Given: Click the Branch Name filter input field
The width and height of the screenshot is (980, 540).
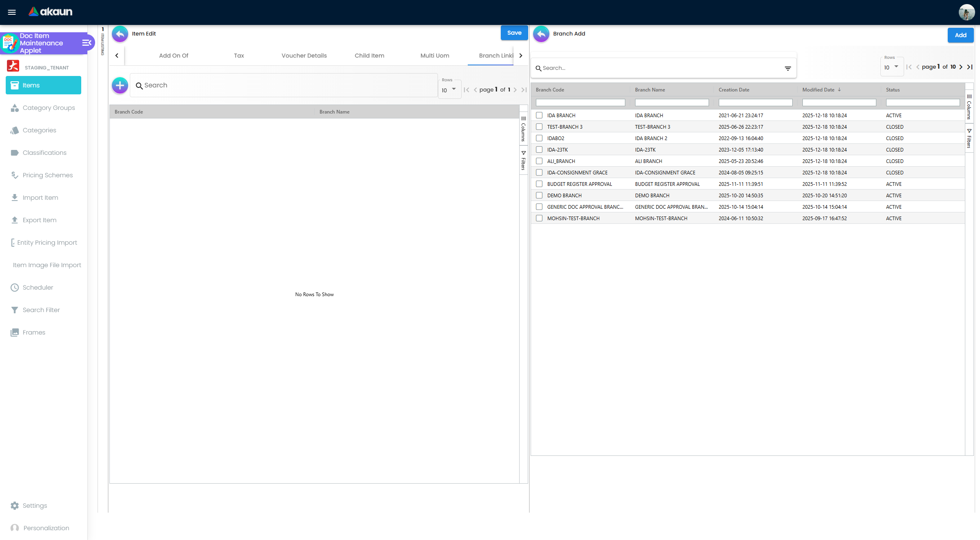Looking at the screenshot, I should pos(672,103).
